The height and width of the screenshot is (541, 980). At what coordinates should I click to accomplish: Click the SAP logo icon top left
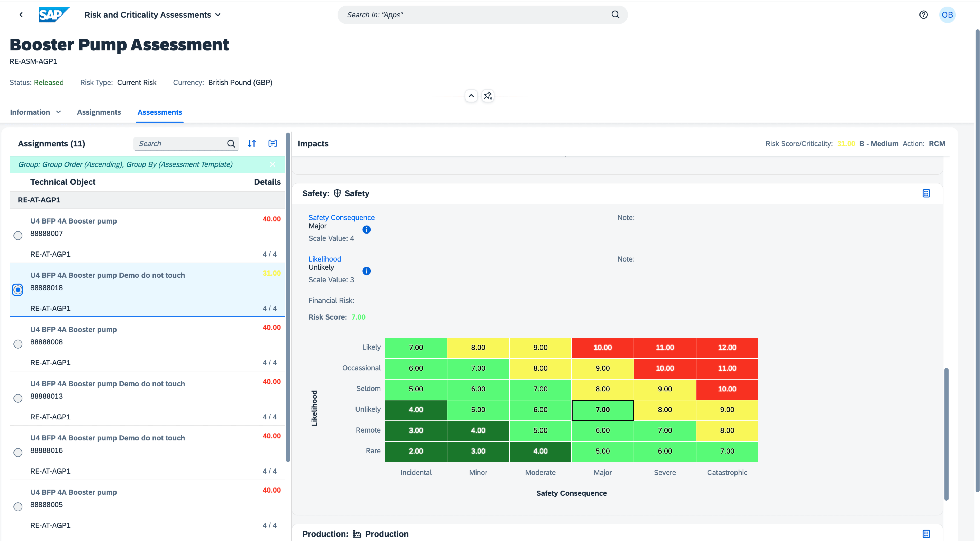[x=50, y=14]
